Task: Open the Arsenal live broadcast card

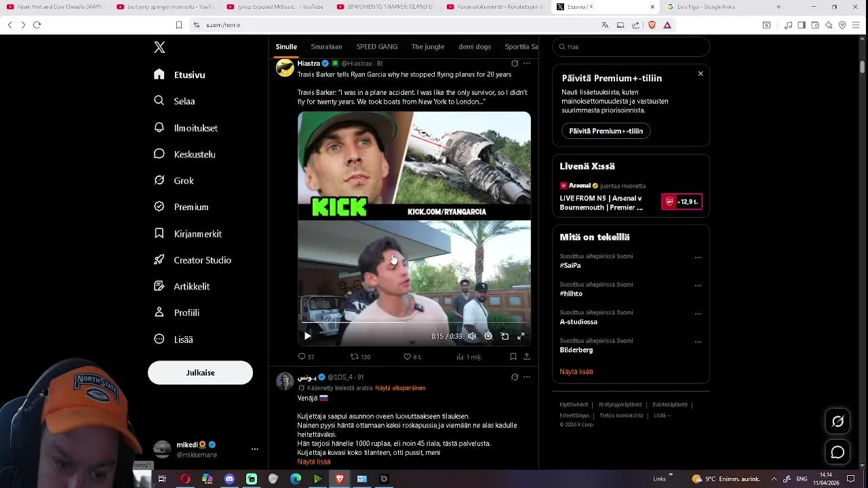Action: pos(631,197)
